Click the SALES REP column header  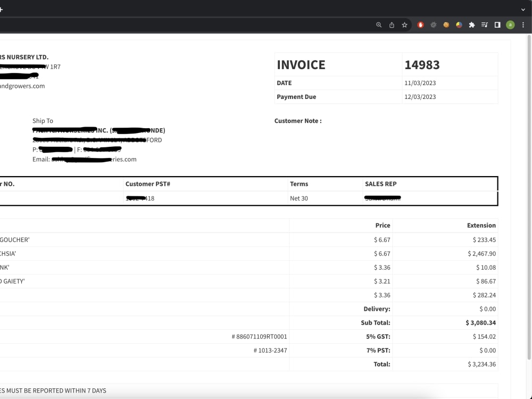(381, 184)
